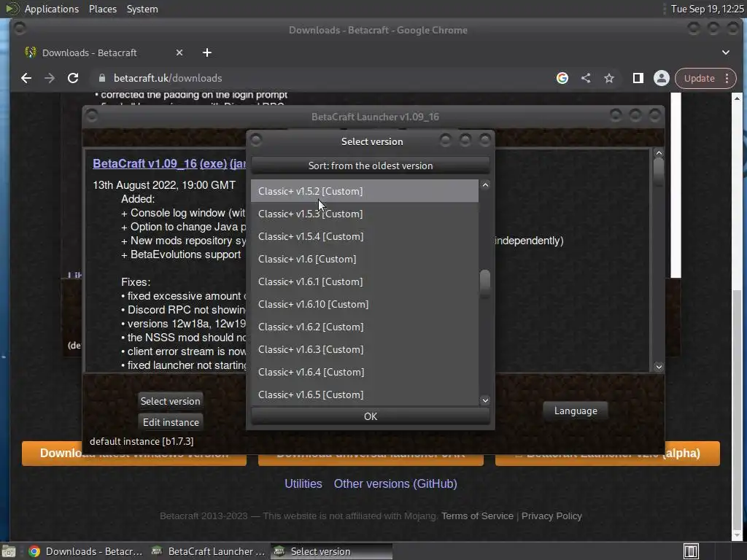Open the Places menu
Image resolution: width=747 pixels, height=560 pixels.
click(102, 9)
